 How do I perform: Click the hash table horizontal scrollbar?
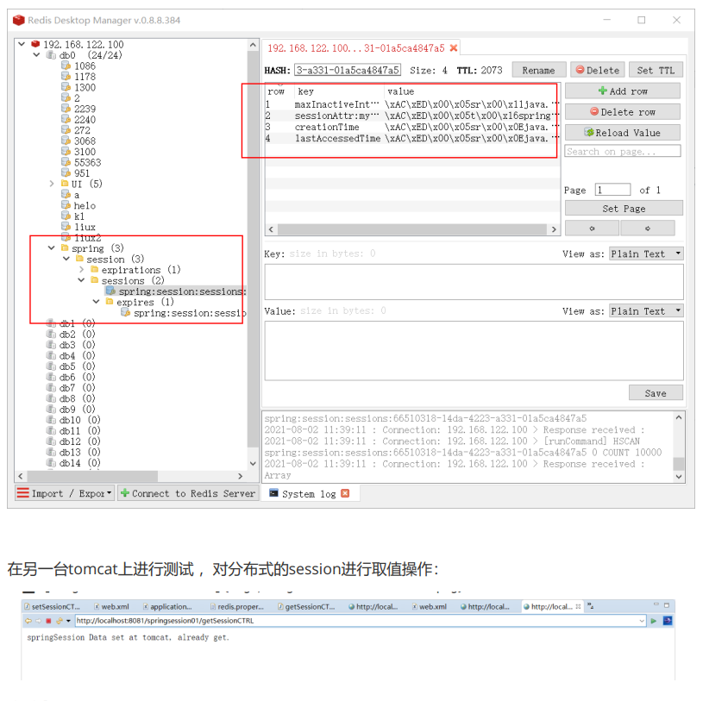[x=412, y=229]
